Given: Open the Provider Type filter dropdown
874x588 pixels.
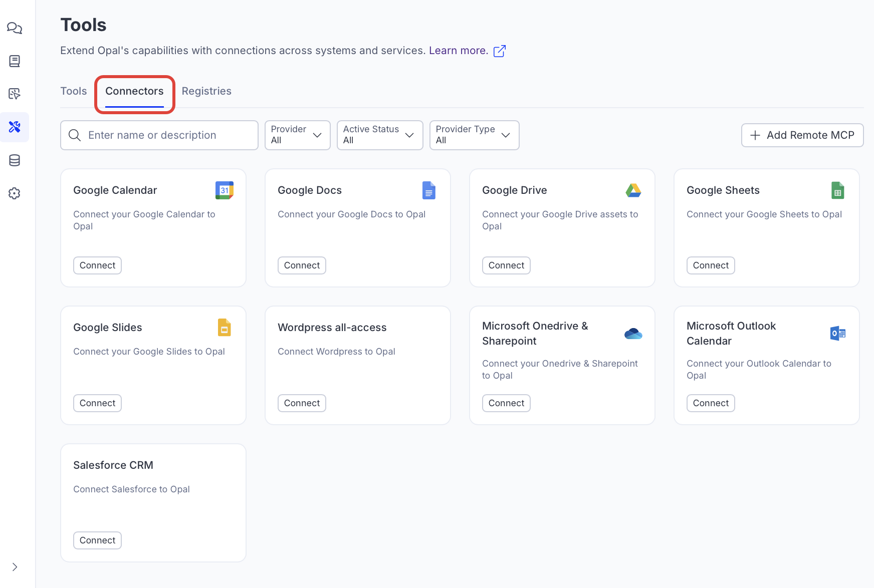Looking at the screenshot, I should point(474,135).
